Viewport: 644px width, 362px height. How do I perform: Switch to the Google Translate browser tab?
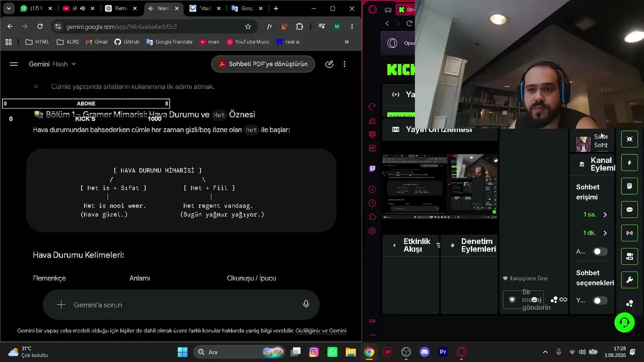pyautogui.click(x=248, y=9)
